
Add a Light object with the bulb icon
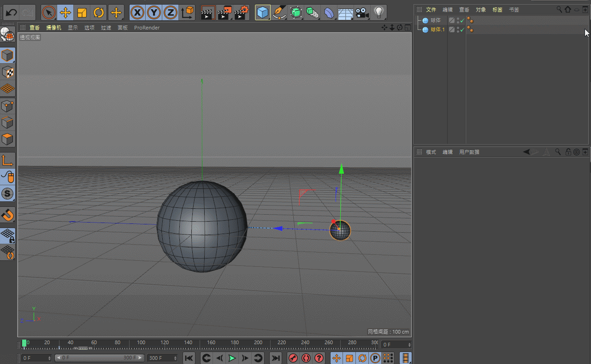pos(378,12)
